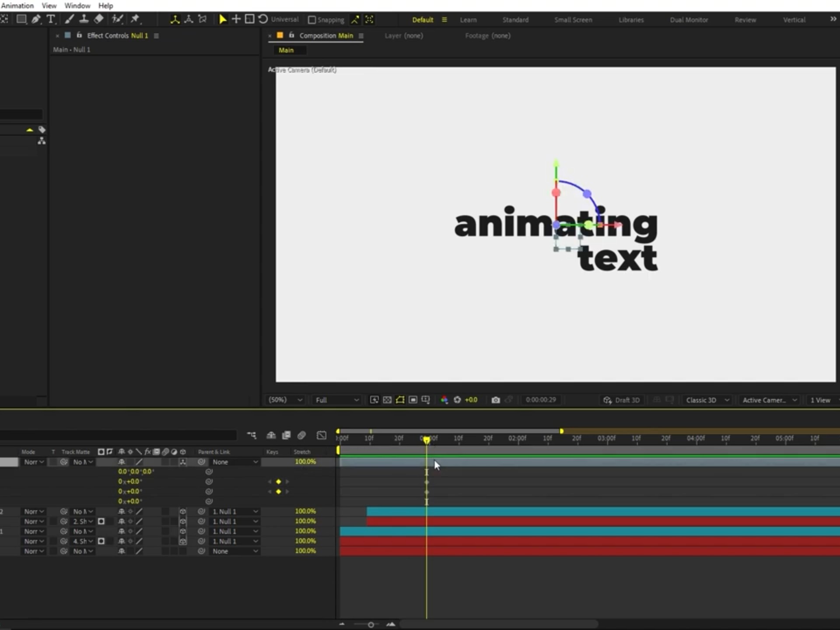840x630 pixels.
Task: Click the snapshot camera icon
Action: tap(495, 400)
